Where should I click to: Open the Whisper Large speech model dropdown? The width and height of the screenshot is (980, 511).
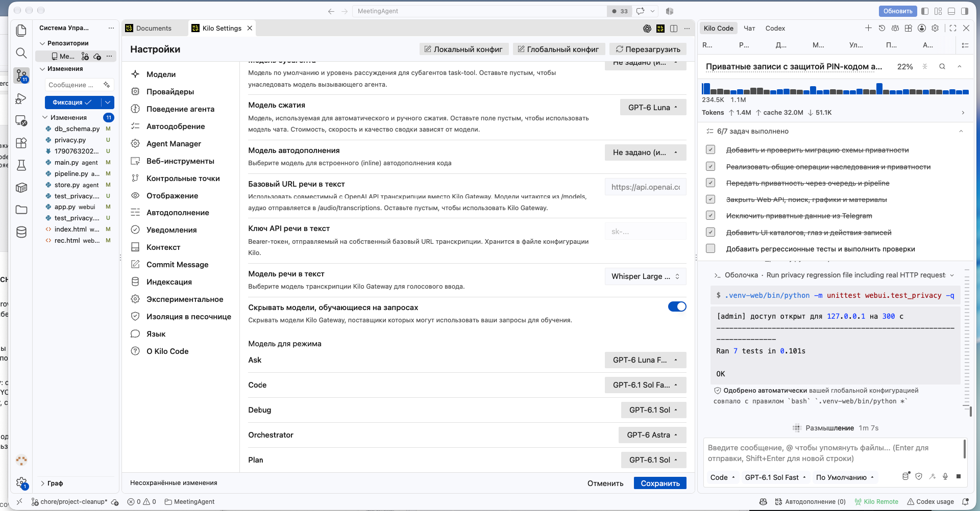[x=646, y=276]
